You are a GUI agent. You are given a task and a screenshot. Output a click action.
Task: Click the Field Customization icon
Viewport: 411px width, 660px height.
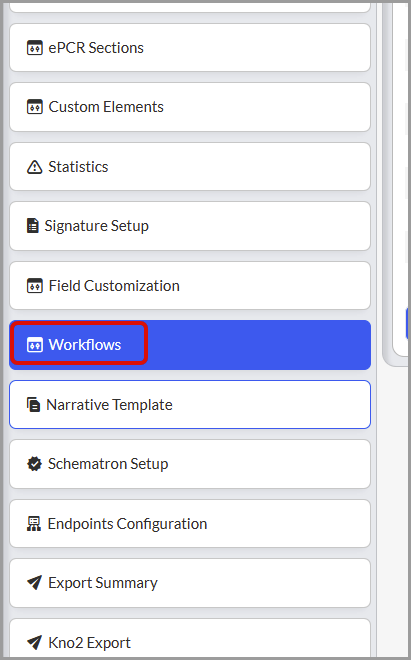pyautogui.click(x=35, y=286)
